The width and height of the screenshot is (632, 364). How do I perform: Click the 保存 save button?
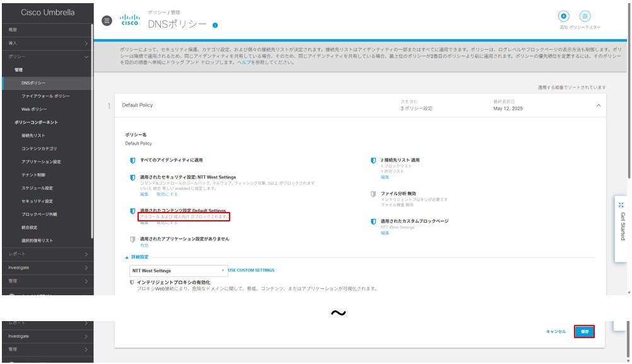(x=584, y=331)
